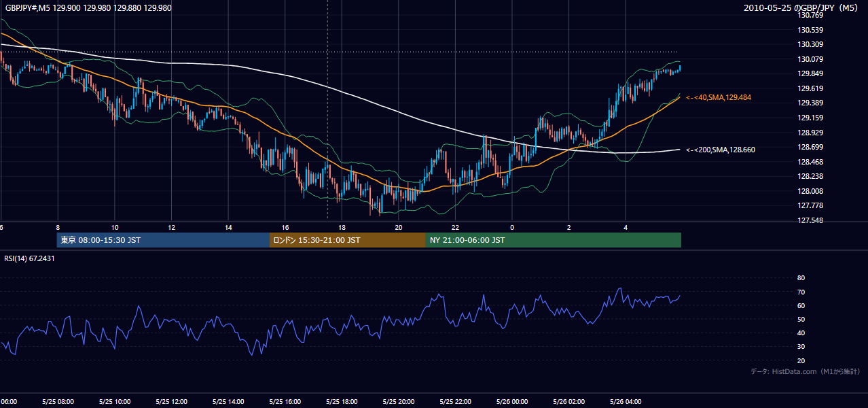Image resolution: width=868 pixels, height=408 pixels.
Task: Select the 5/25 20:00 time axis label
Action: tap(398, 402)
